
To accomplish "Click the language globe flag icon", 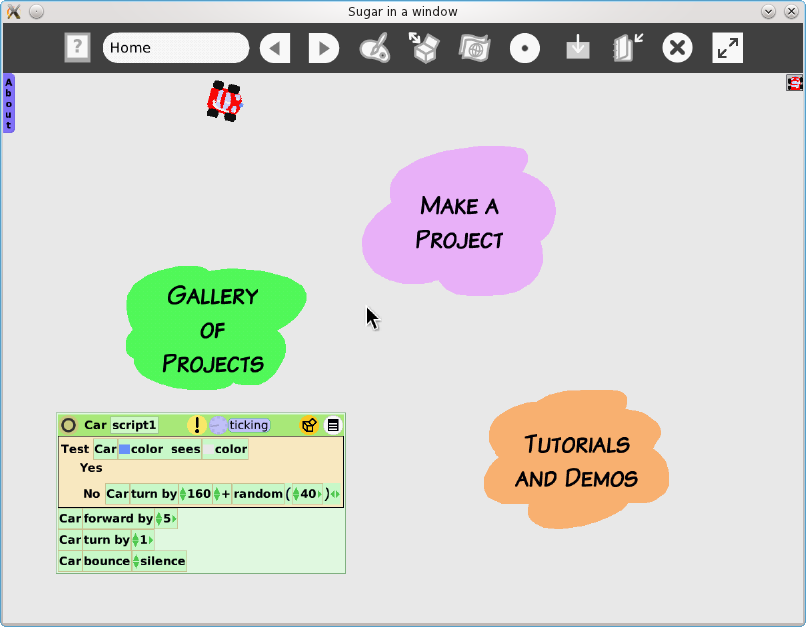I will point(474,48).
